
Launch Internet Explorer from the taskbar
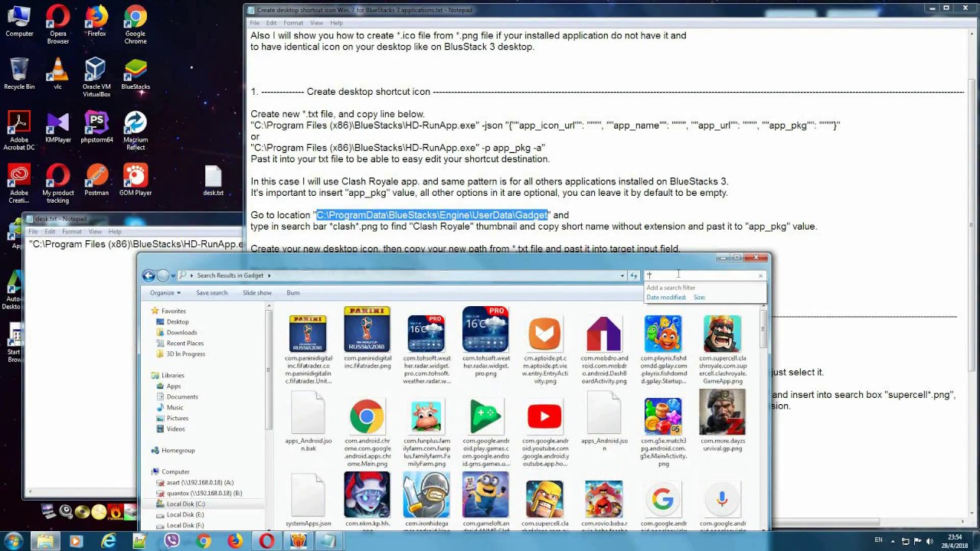point(108,541)
